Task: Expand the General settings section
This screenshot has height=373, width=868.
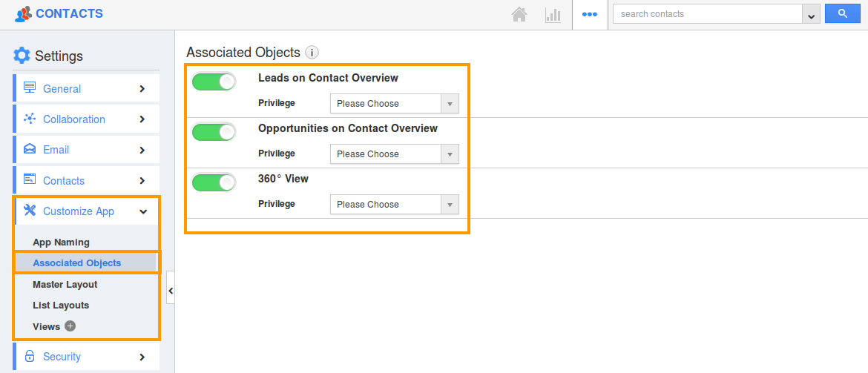Action: coord(87,88)
